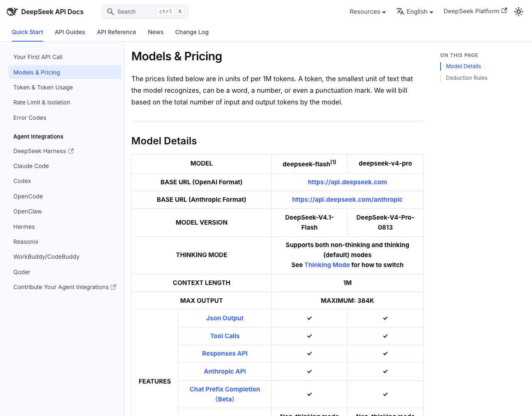
Task: Open Contribute Your Agent Integrations link
Action: pyautogui.click(x=65, y=287)
